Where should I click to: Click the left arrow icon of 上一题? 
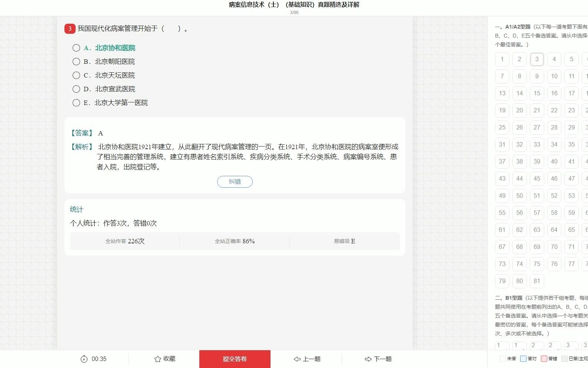tap(297, 359)
